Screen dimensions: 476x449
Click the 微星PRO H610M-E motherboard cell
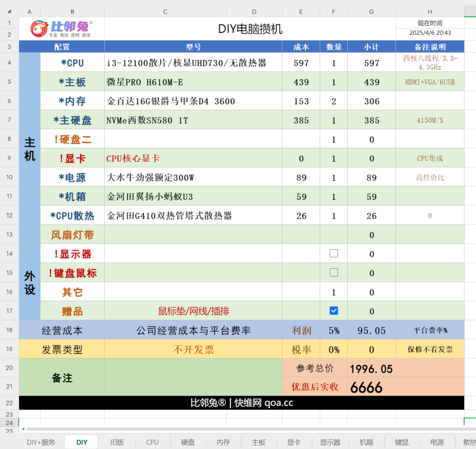pyautogui.click(x=193, y=82)
